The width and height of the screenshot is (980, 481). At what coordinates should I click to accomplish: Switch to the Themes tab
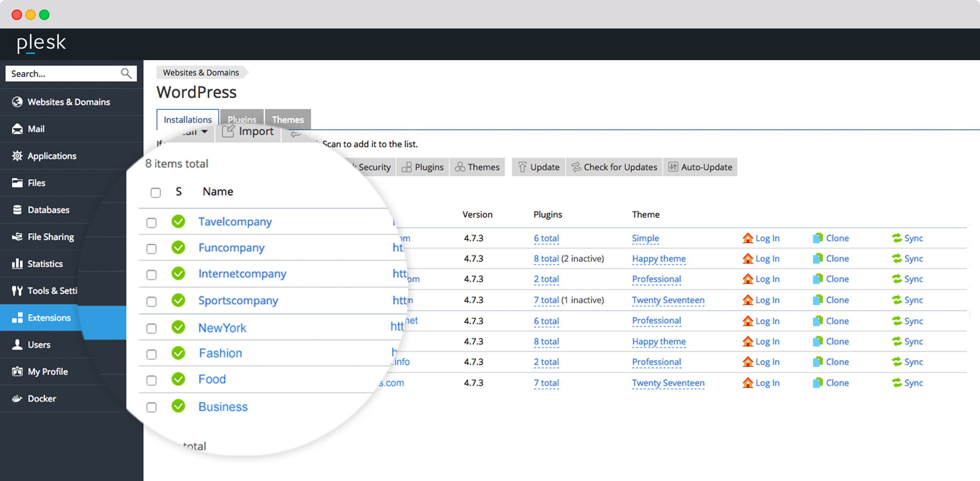(288, 119)
